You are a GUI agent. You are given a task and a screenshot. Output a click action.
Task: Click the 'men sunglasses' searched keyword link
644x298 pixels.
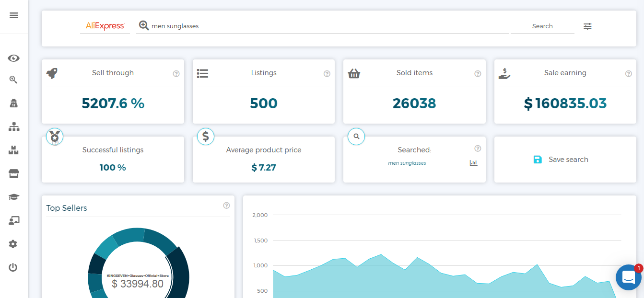[x=407, y=163]
